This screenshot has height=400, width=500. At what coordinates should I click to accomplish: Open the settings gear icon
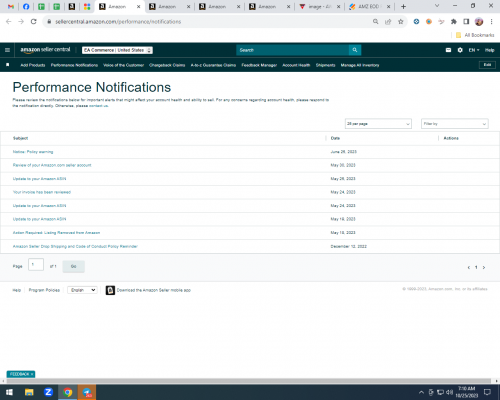460,50
